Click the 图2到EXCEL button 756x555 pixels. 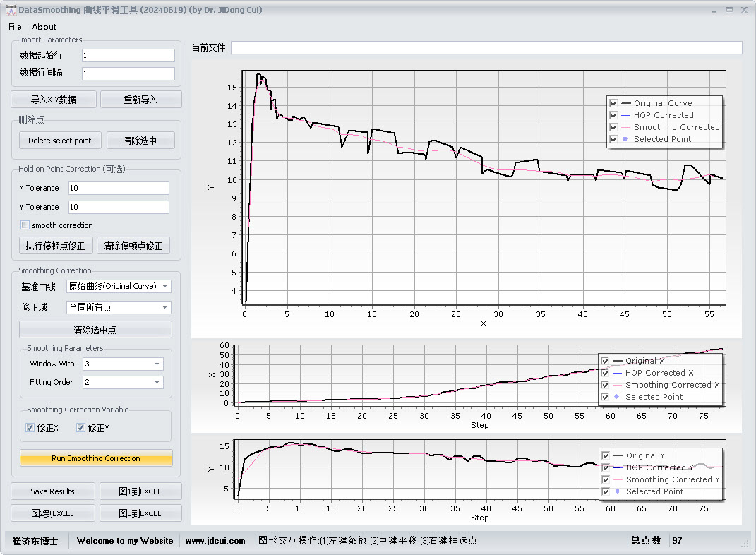(52, 513)
